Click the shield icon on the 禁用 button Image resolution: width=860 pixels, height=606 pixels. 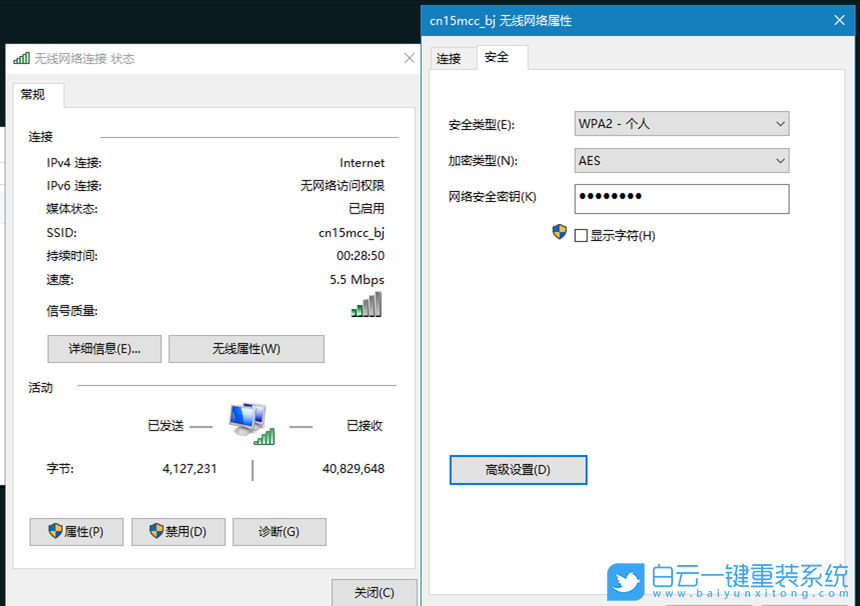point(157,531)
